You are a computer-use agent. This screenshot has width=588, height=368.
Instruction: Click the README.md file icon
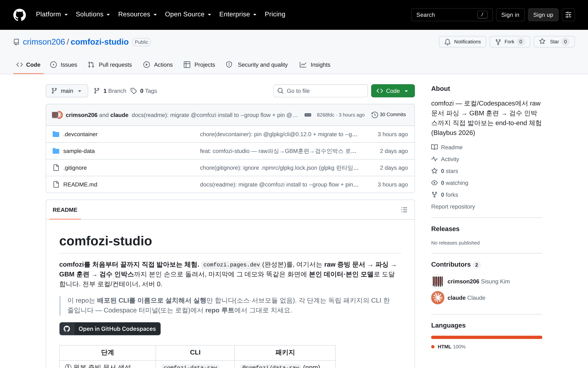(x=56, y=184)
